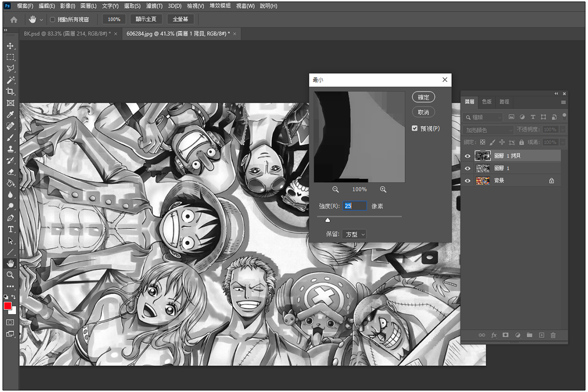Hide the 圖層 1 拷貝 layer
The height and width of the screenshot is (392, 588).
pyautogui.click(x=467, y=156)
